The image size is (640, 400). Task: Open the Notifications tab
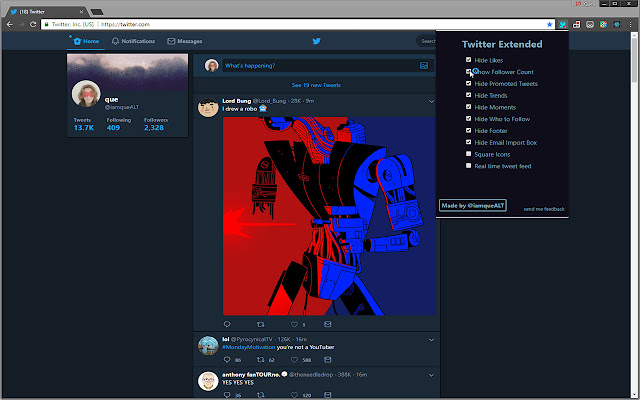(133, 41)
